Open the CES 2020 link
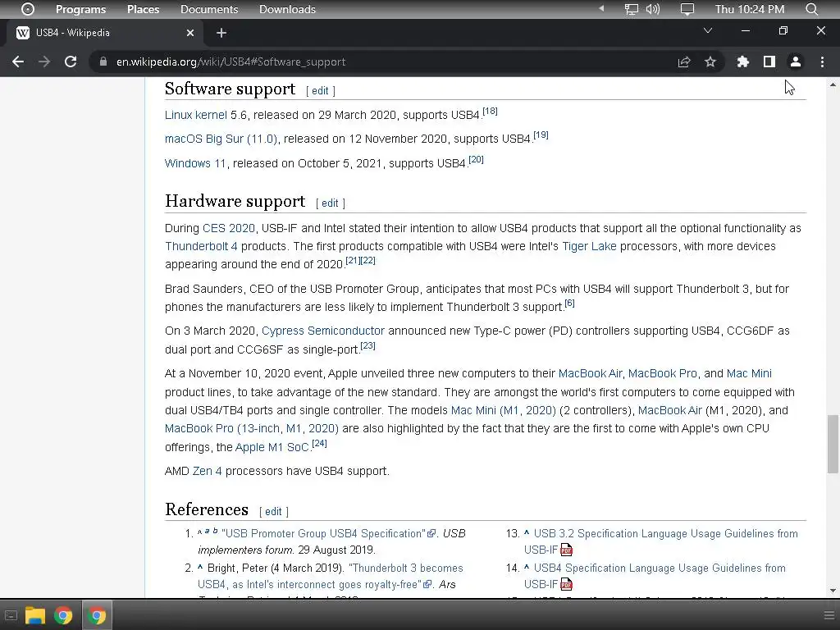 pos(229,228)
